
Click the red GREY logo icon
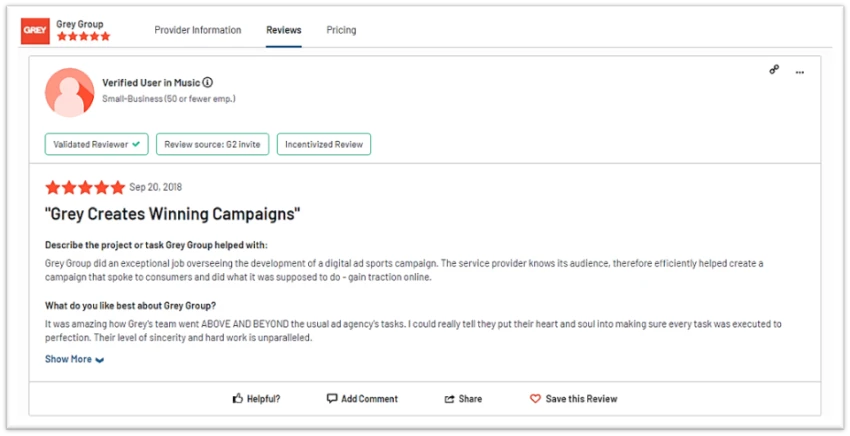(x=35, y=30)
